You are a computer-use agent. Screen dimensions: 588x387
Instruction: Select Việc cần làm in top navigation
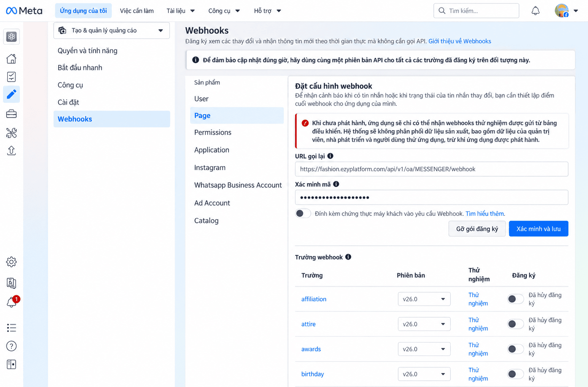coord(137,11)
